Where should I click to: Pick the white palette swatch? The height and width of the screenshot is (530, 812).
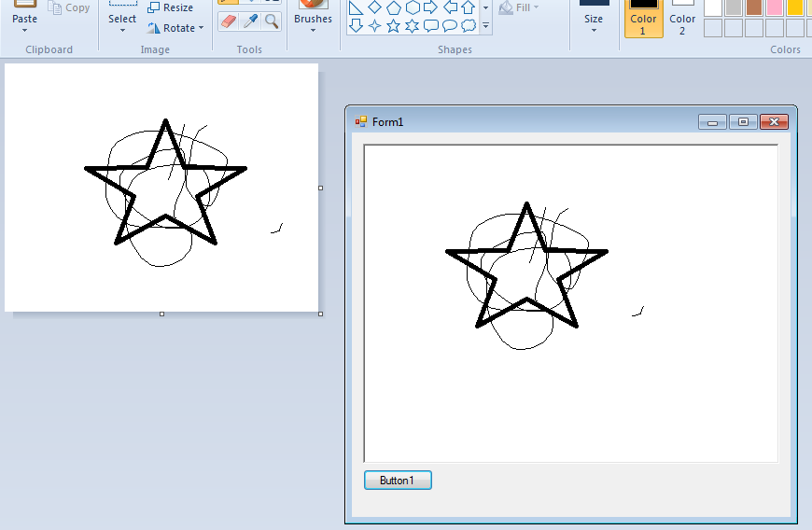713,7
